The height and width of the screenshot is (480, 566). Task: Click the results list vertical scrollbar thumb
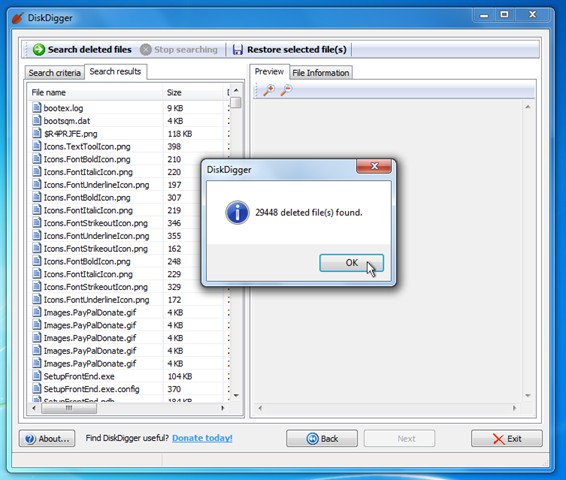pos(236,102)
